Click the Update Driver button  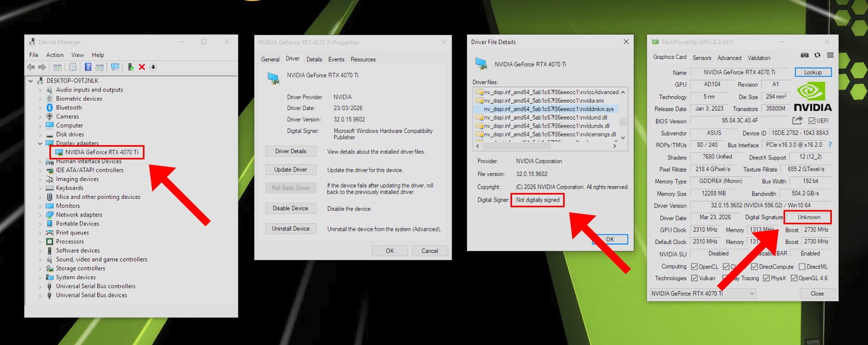coord(291,170)
